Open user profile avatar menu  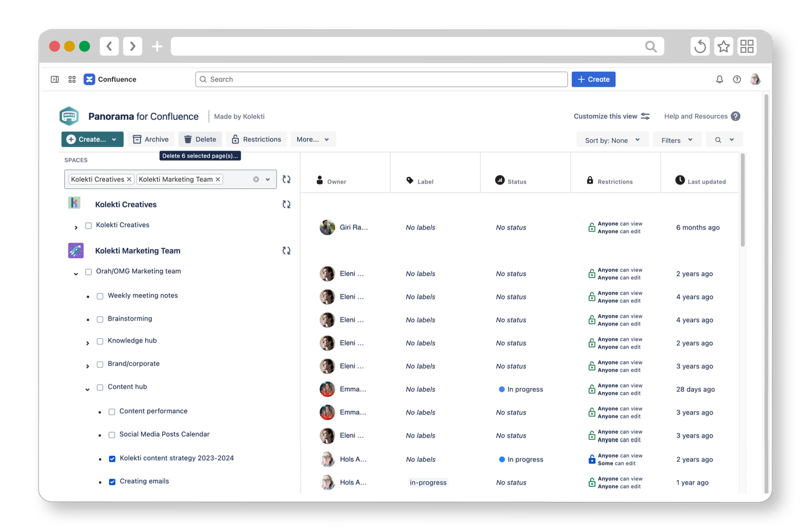755,79
